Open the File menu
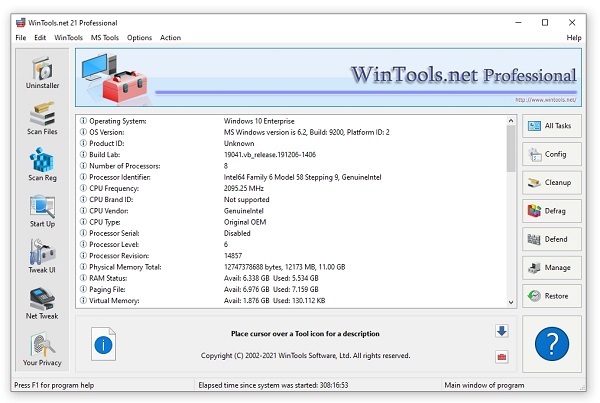 click(x=21, y=38)
